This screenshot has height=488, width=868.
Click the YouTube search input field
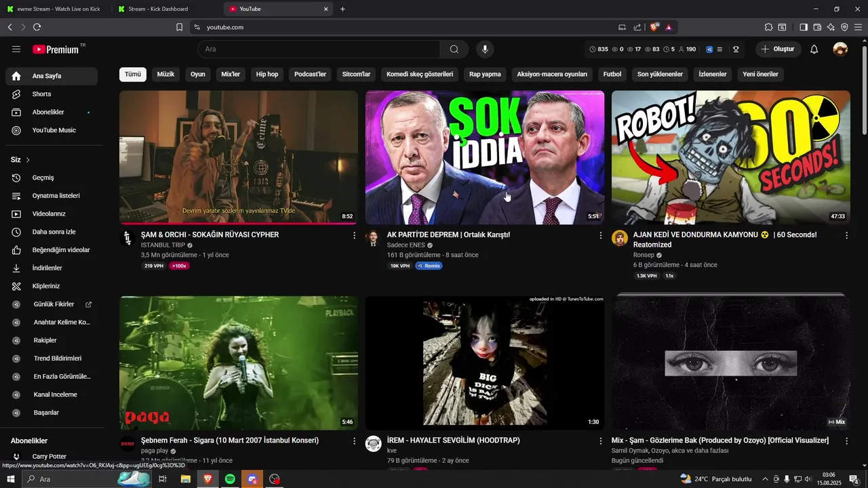319,49
